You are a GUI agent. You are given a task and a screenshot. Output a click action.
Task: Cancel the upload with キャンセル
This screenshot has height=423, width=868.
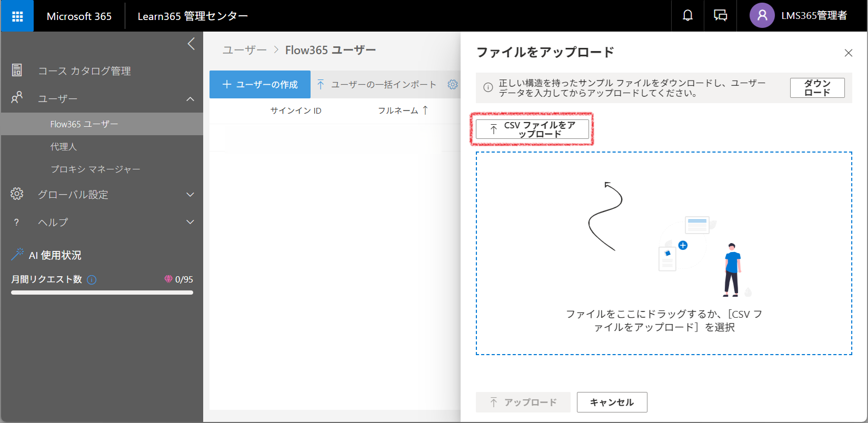(x=612, y=402)
